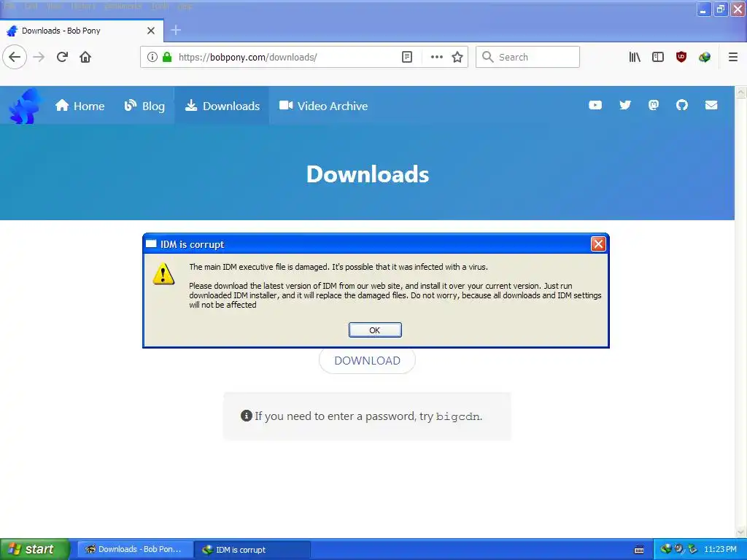Viewport: 747px width, 560px height.
Task: Open the uBlock Origin extension icon
Action: pos(681,57)
